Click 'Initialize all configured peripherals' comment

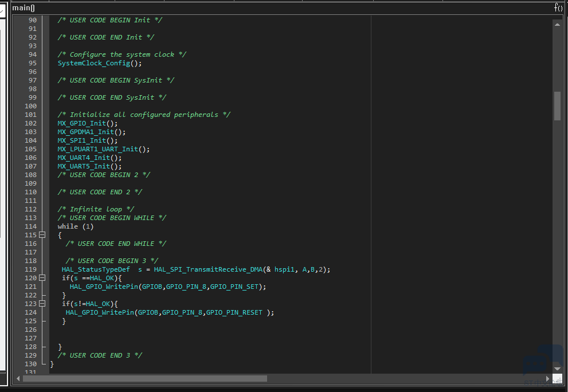pyautogui.click(x=144, y=115)
